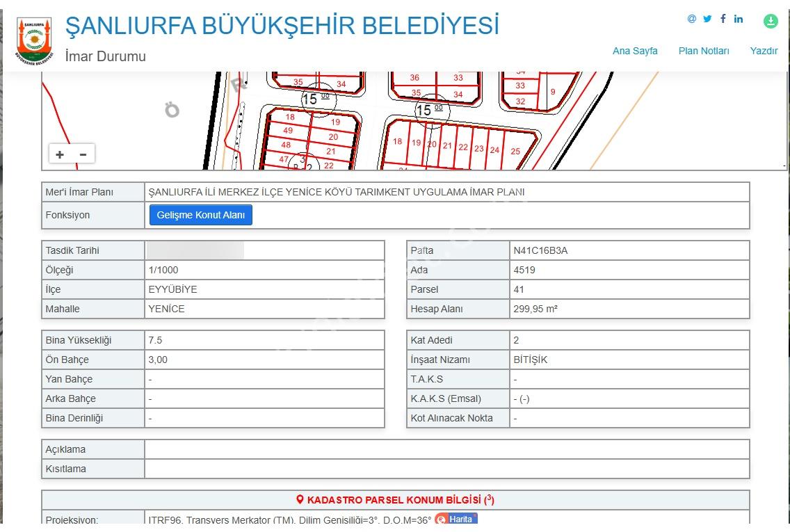Viewport: 790px width, 532px height.
Task: Click the parcel map preview area
Action: tap(414, 120)
